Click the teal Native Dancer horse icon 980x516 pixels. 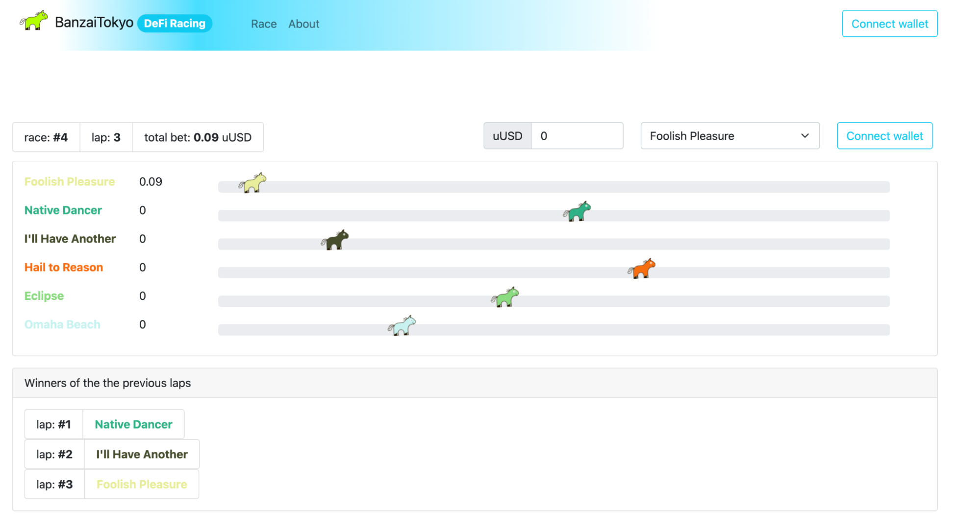[577, 212]
